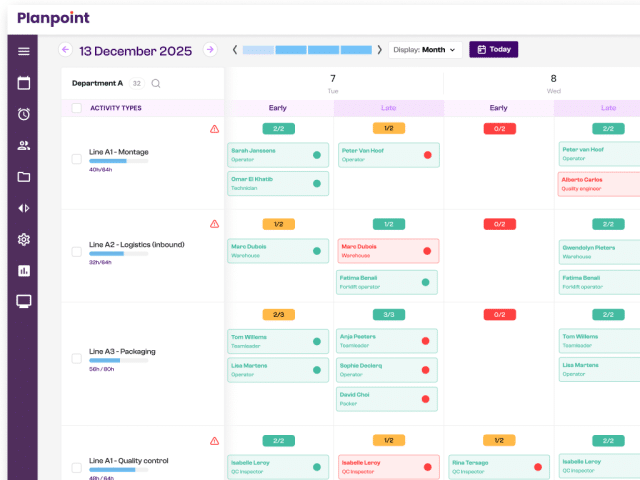Select the Early shift header for Tuesday 7

click(279, 108)
